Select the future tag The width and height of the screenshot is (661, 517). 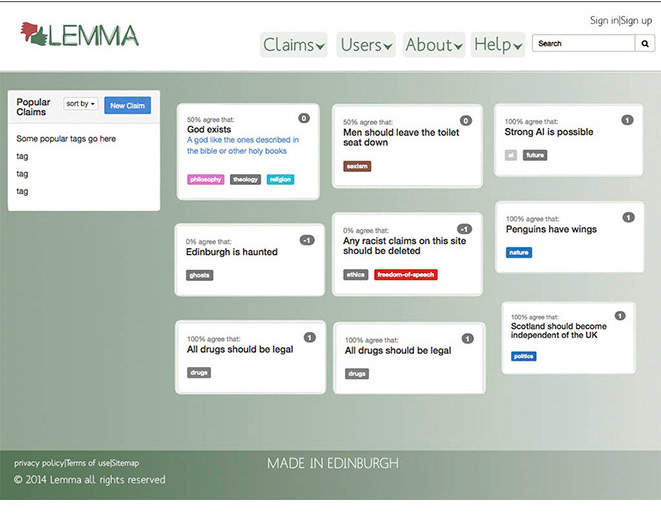[535, 155]
